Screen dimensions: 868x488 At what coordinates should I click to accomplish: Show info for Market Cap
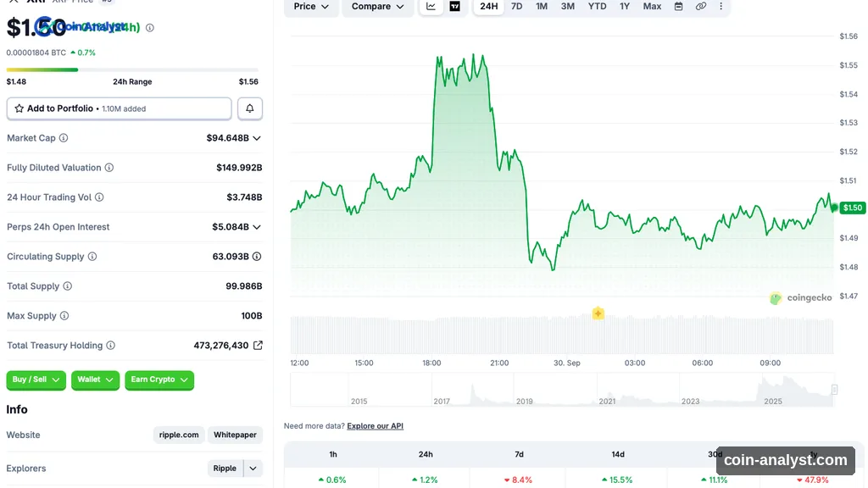tap(64, 138)
